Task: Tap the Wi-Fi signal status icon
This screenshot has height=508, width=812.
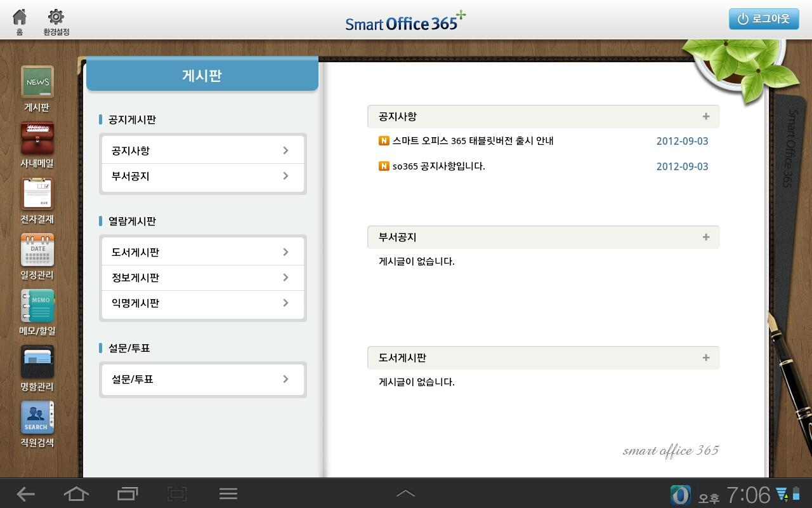Action: tap(782, 494)
